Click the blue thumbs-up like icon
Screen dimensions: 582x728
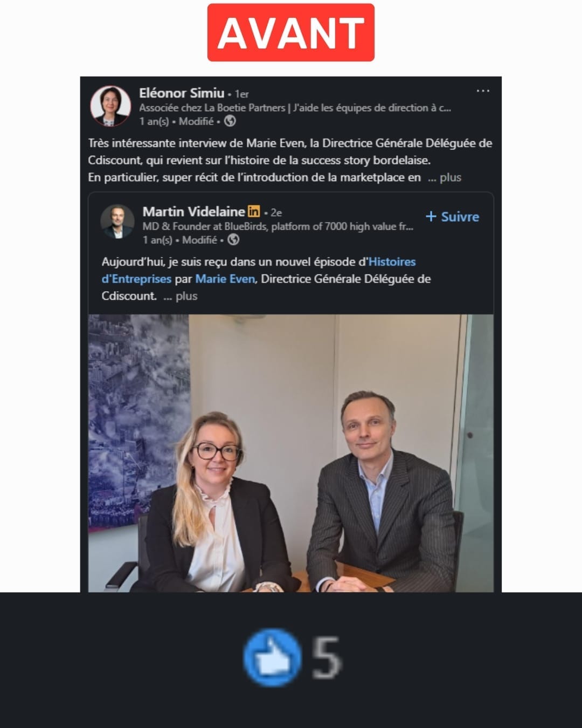(x=272, y=657)
